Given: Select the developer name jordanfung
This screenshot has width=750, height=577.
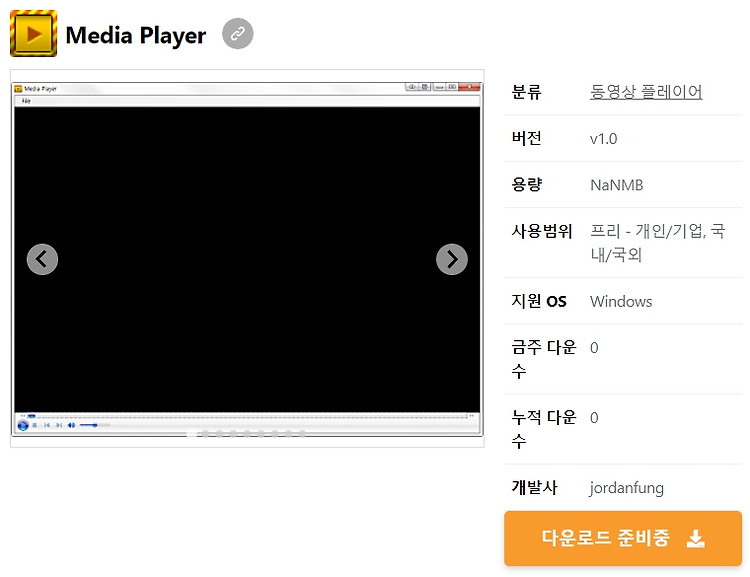Looking at the screenshot, I should (x=627, y=488).
